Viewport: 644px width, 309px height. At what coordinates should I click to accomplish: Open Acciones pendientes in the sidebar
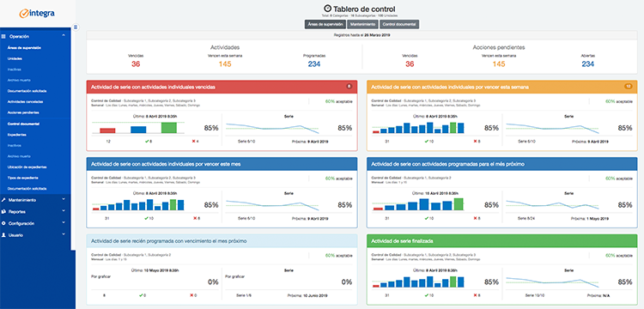pyautogui.click(x=23, y=112)
